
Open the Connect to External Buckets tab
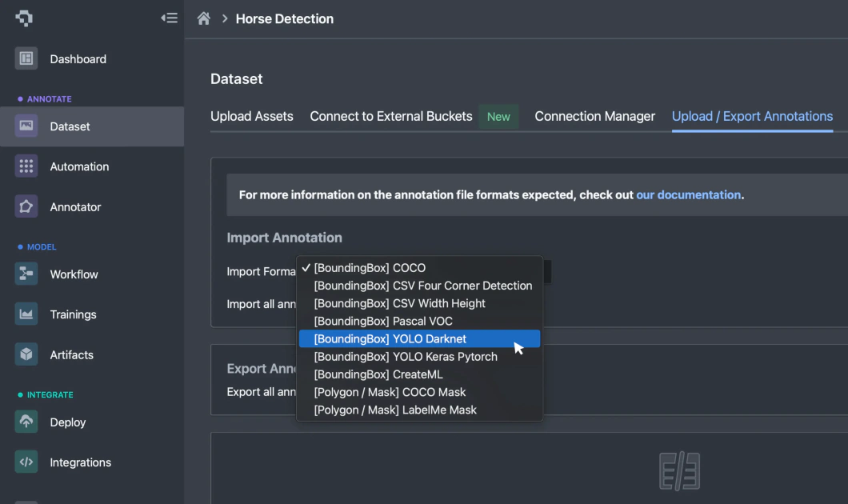click(391, 116)
